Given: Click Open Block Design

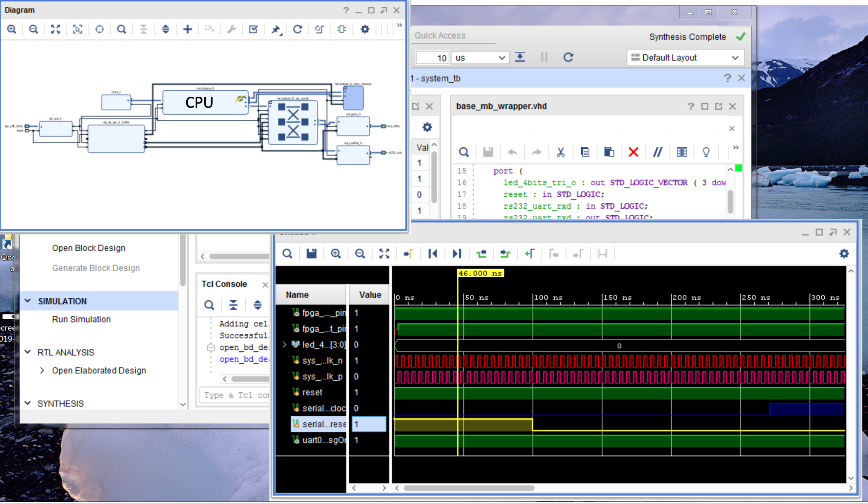Looking at the screenshot, I should [89, 248].
